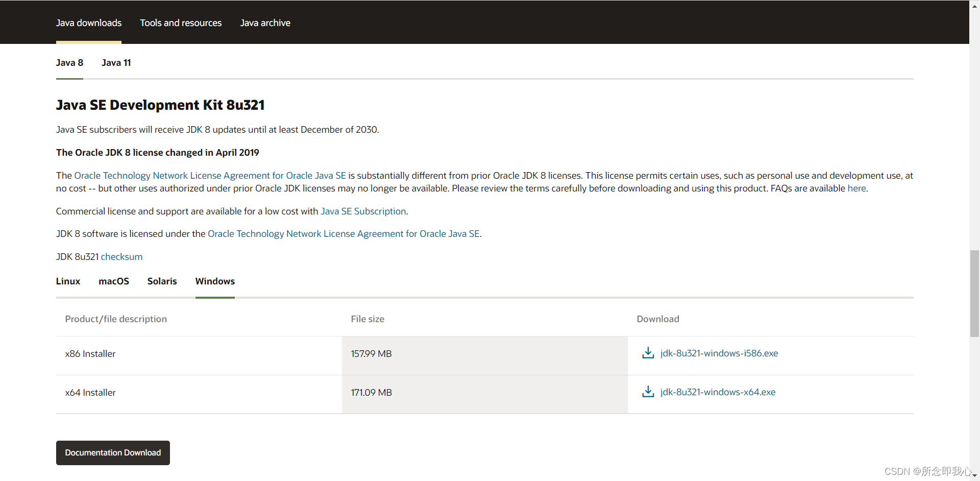Select the Linux platform tab
The width and height of the screenshot is (980, 481).
(x=68, y=281)
